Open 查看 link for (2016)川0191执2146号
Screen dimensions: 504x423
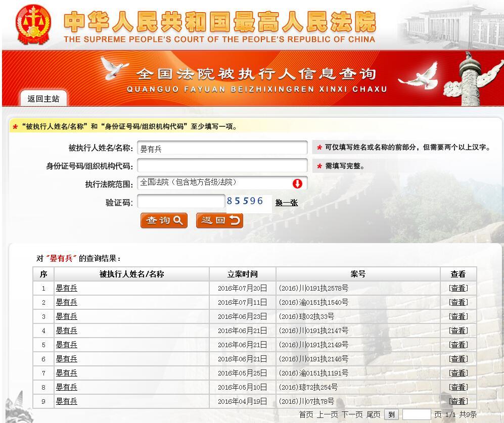coord(459,359)
